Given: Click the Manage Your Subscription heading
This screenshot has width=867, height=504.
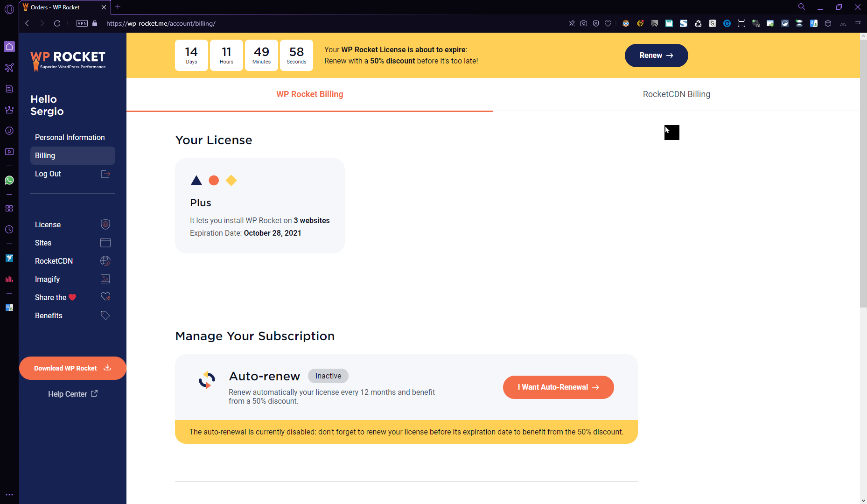Looking at the screenshot, I should point(255,336).
